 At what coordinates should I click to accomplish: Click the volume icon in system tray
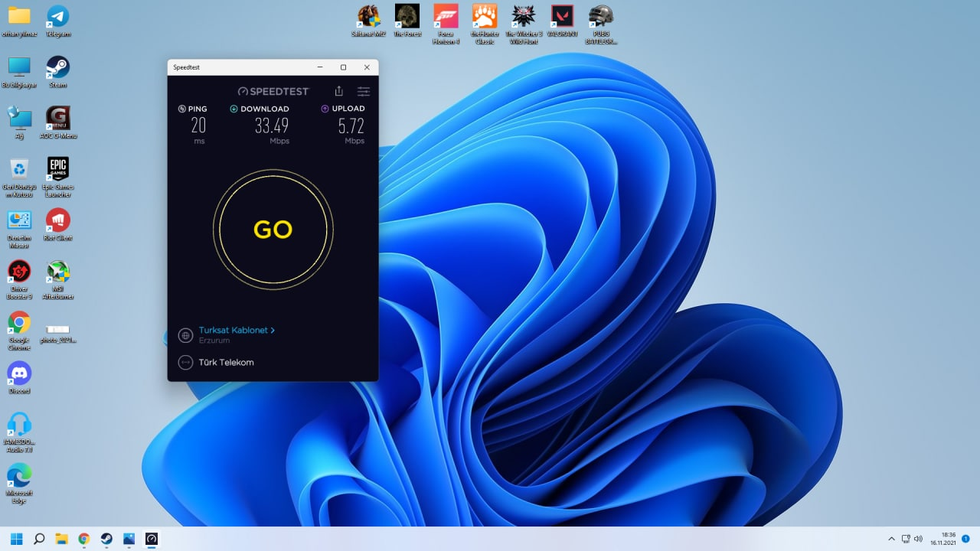(918, 539)
